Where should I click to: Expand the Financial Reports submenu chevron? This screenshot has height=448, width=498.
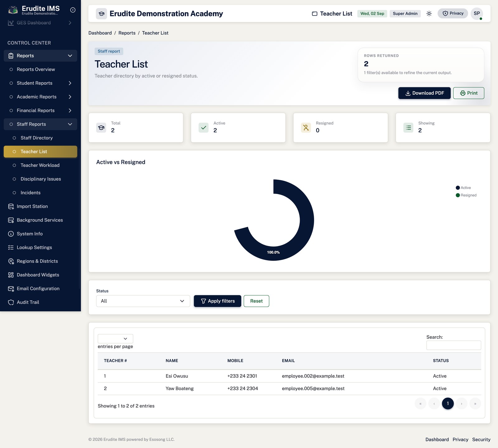[70, 111]
